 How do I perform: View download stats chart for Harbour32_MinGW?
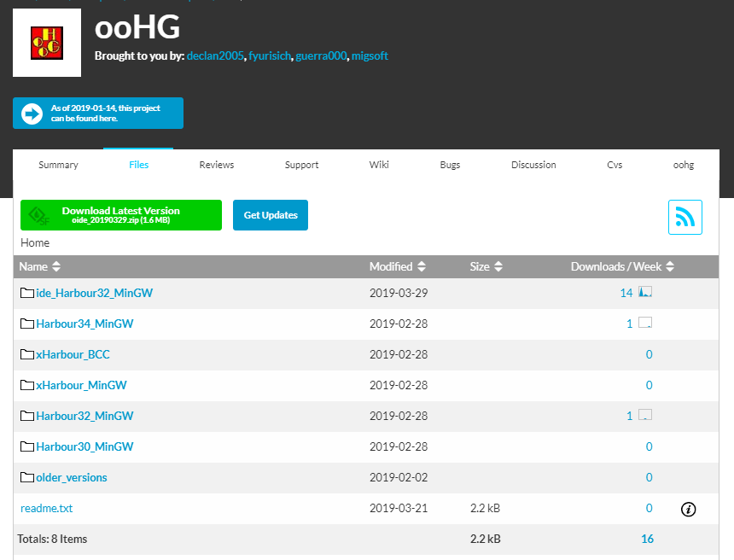tap(645, 415)
